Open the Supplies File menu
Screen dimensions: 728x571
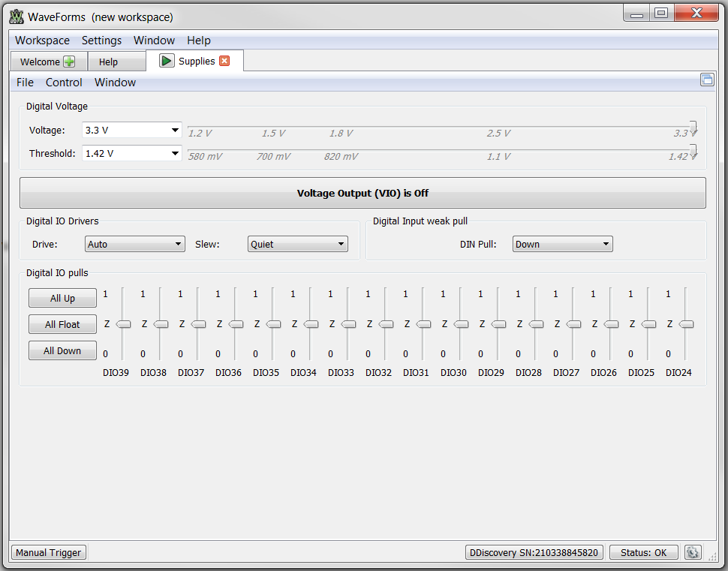pyautogui.click(x=25, y=83)
